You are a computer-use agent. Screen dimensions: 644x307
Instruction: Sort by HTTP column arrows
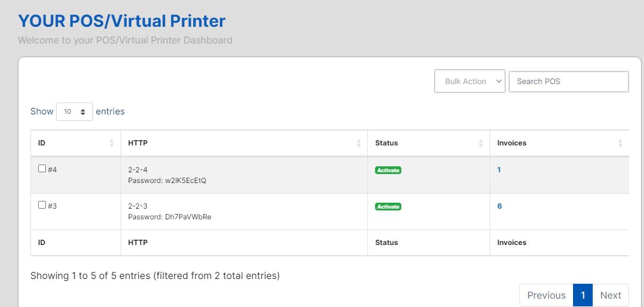coord(358,143)
